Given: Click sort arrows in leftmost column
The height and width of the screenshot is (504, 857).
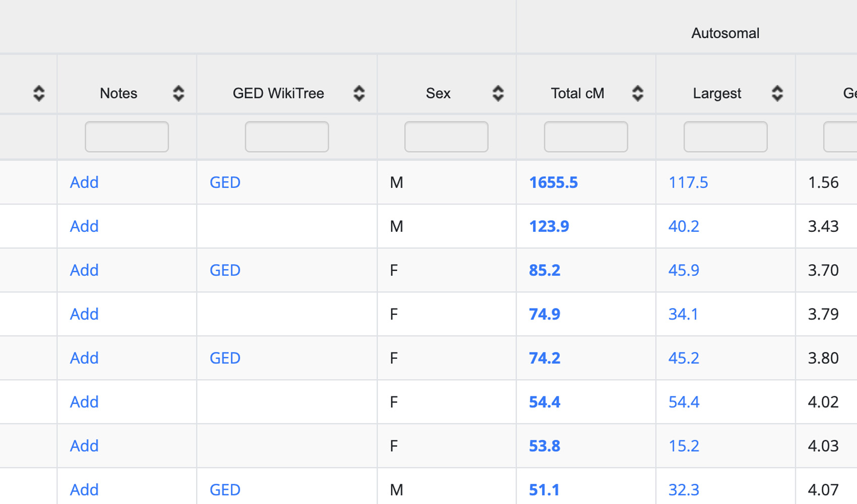Looking at the screenshot, I should tap(39, 93).
